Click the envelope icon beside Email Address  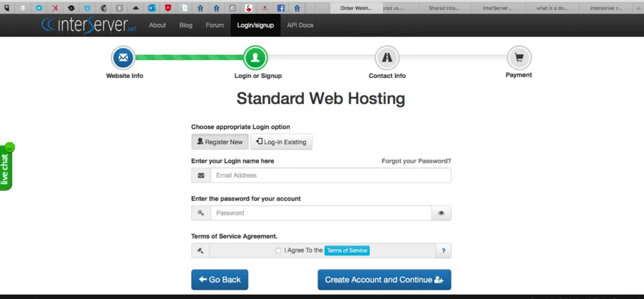pyautogui.click(x=201, y=175)
